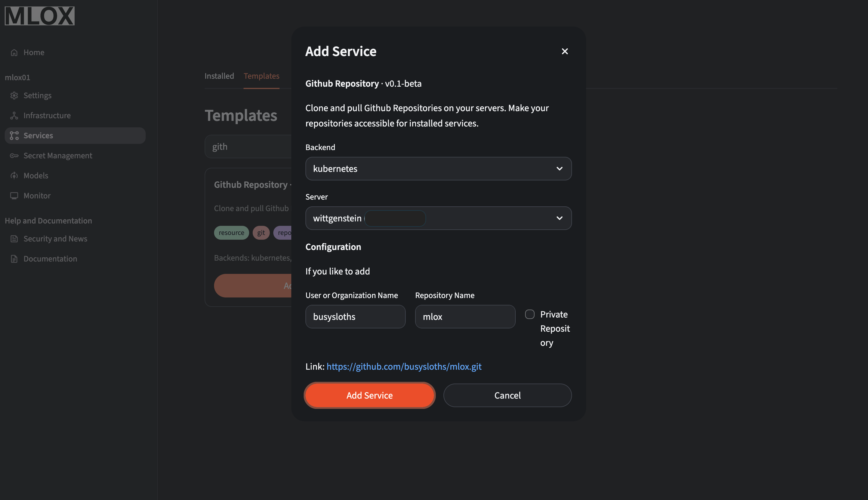Follow the busysloths/mlox.git link
This screenshot has width=868, height=500.
point(404,366)
